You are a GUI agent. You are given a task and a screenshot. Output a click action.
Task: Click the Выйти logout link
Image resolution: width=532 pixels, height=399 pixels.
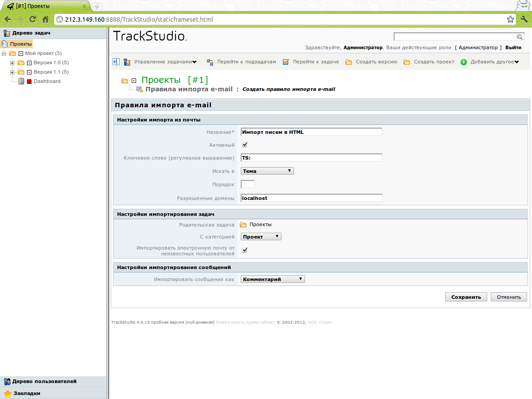click(x=513, y=47)
